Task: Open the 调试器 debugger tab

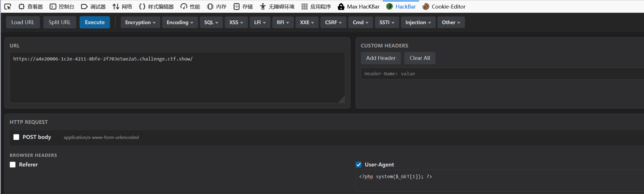Action: [x=93, y=7]
